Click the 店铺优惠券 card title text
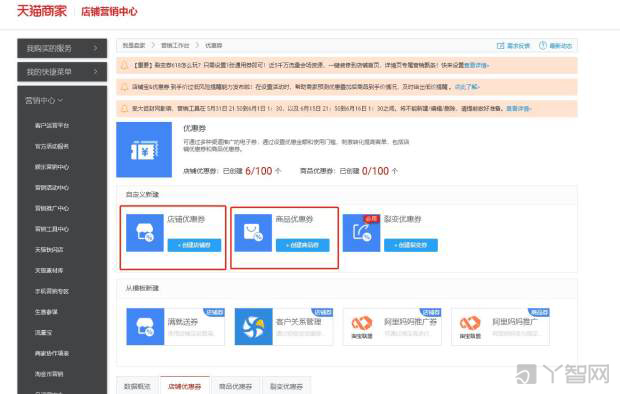This screenshot has width=620, height=394. [x=186, y=219]
